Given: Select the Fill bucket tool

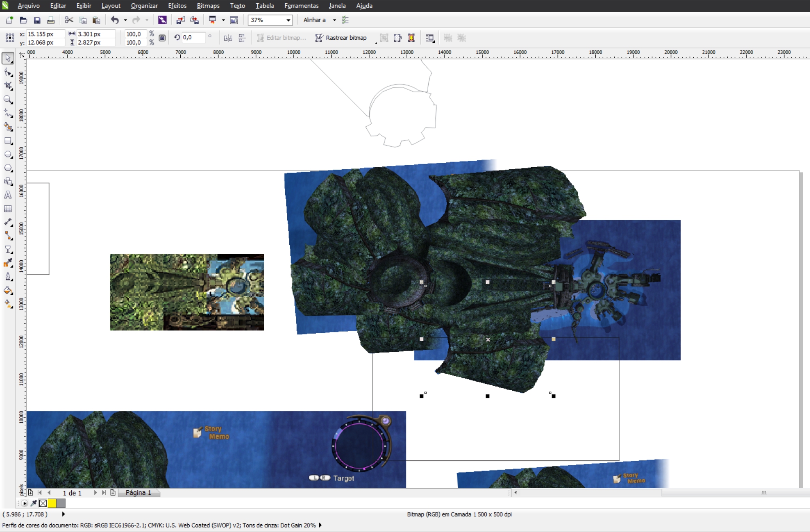Looking at the screenshot, I should point(8,291).
